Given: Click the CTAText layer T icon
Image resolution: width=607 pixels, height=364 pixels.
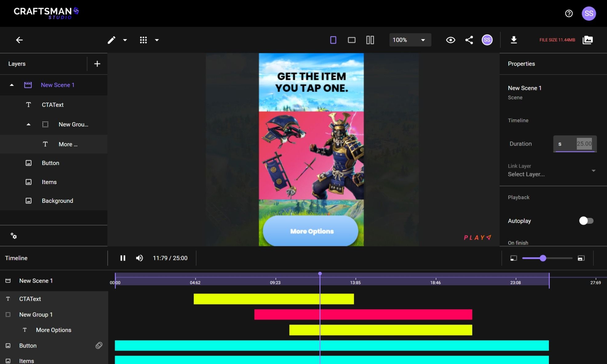Looking at the screenshot, I should pyautogui.click(x=28, y=105).
